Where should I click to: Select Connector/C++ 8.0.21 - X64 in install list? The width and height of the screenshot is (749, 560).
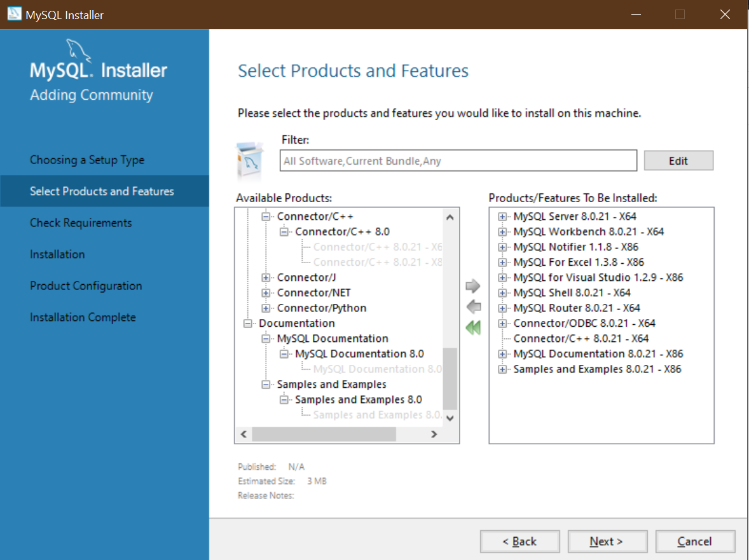tap(581, 339)
